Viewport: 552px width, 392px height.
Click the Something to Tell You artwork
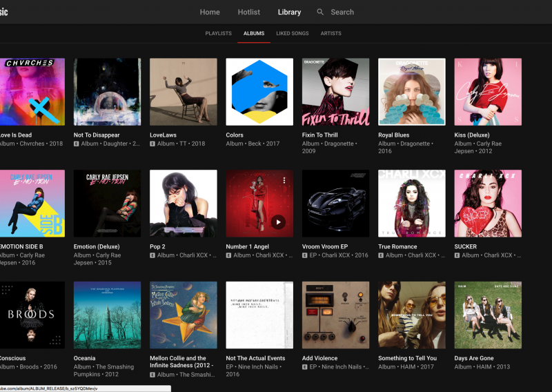coord(412,315)
